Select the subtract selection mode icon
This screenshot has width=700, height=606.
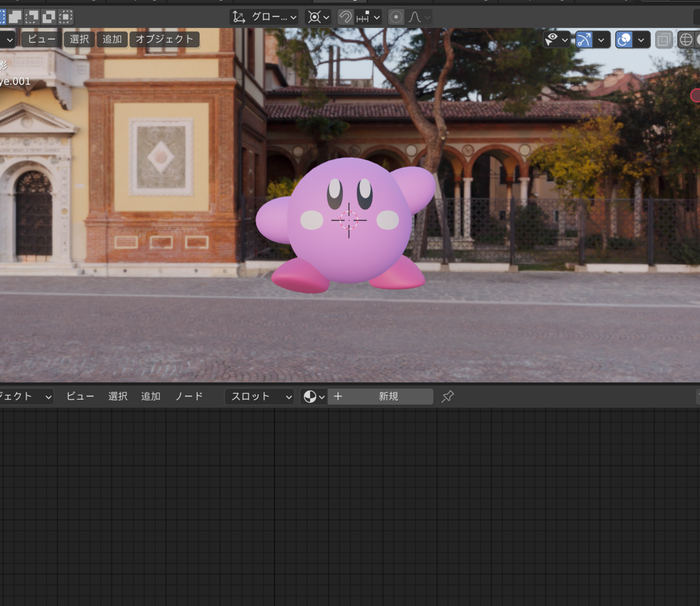point(32,17)
